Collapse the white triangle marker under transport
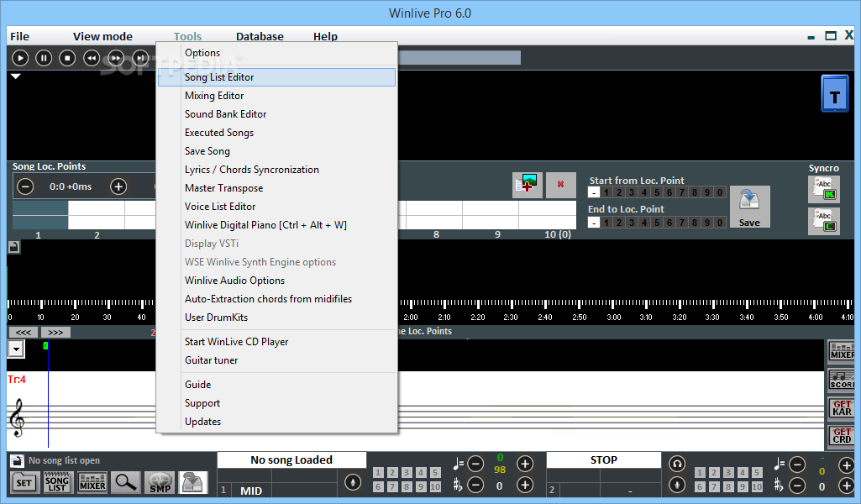 click(x=16, y=76)
